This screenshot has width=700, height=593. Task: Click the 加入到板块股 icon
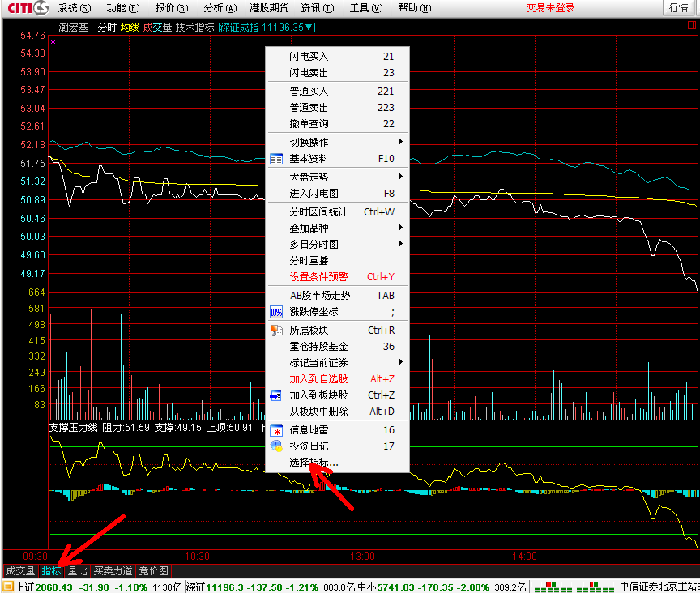276,395
